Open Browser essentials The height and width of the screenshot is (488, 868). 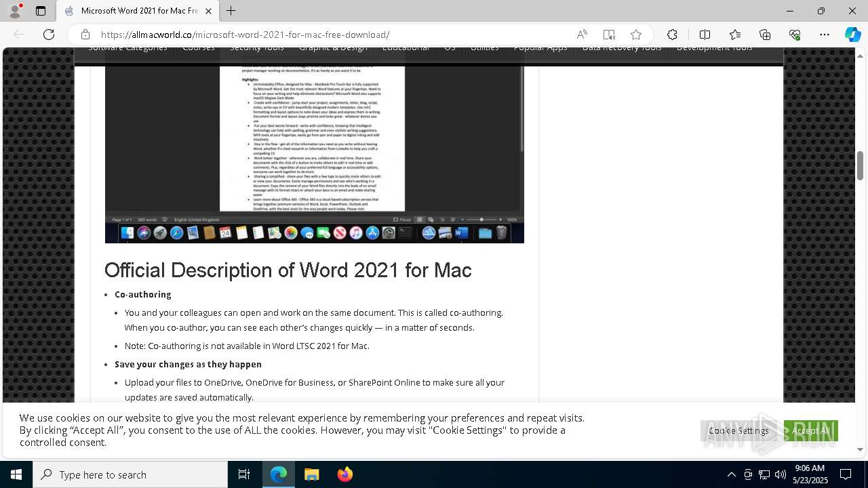coord(795,35)
